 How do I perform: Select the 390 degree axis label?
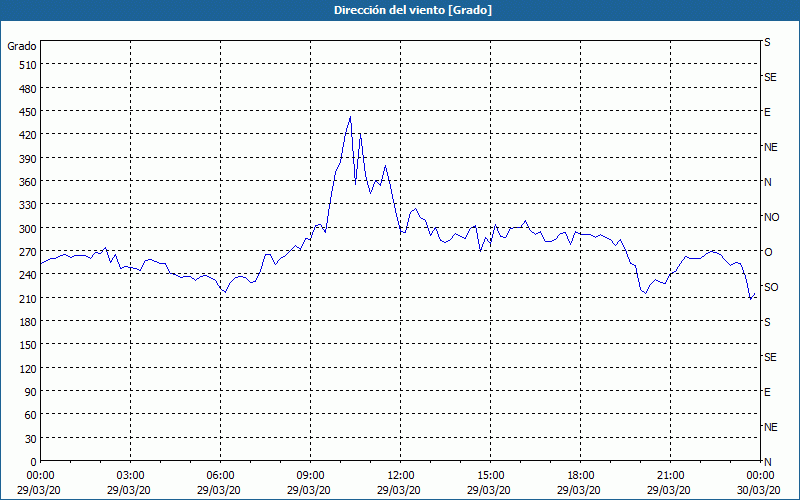tap(29, 159)
